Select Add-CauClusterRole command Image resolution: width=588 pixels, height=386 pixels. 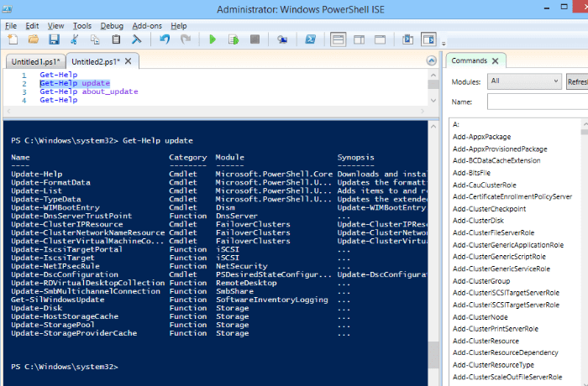click(x=484, y=185)
